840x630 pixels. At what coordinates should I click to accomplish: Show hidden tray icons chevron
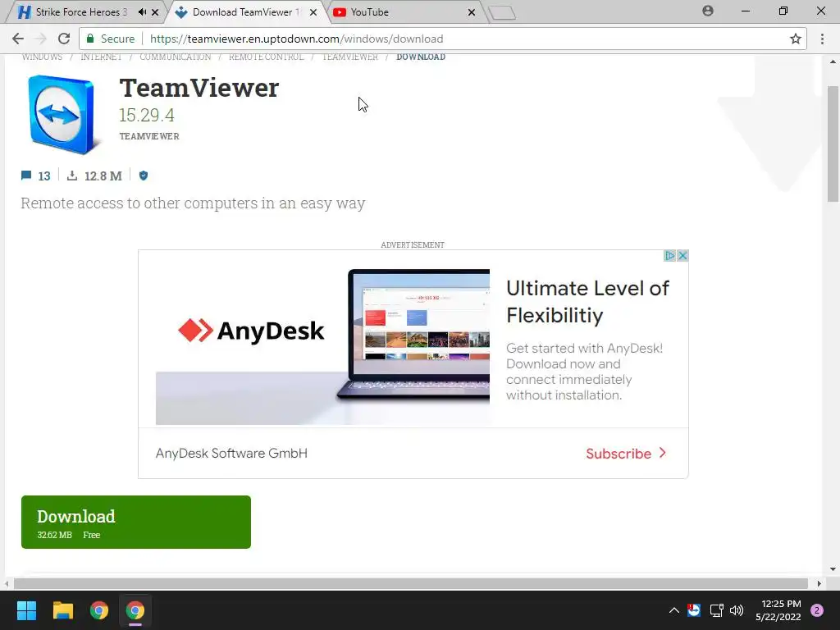[674, 610]
